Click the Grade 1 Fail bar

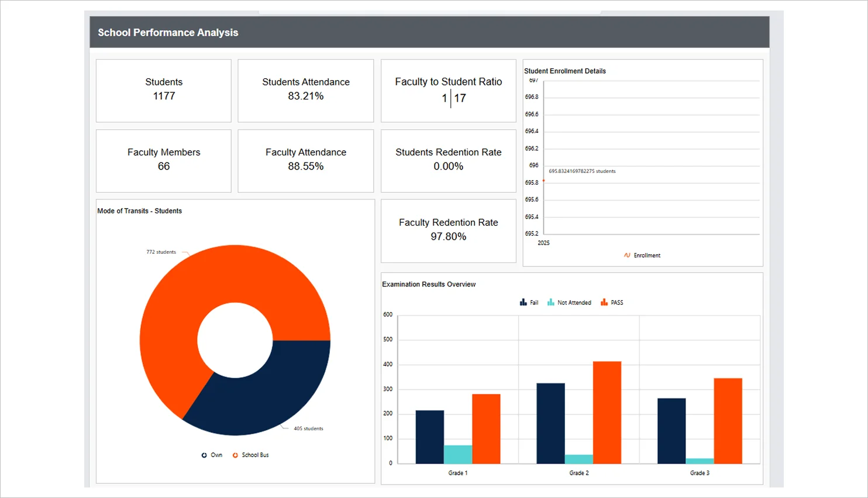430,437
